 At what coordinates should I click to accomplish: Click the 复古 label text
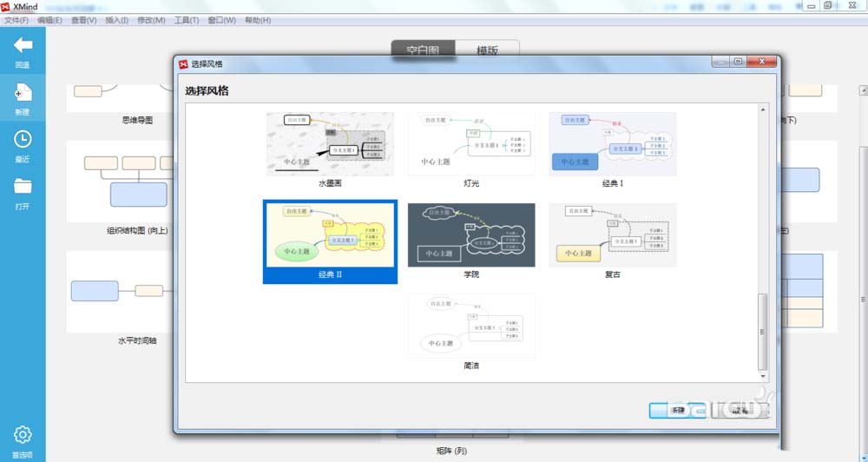(x=612, y=274)
